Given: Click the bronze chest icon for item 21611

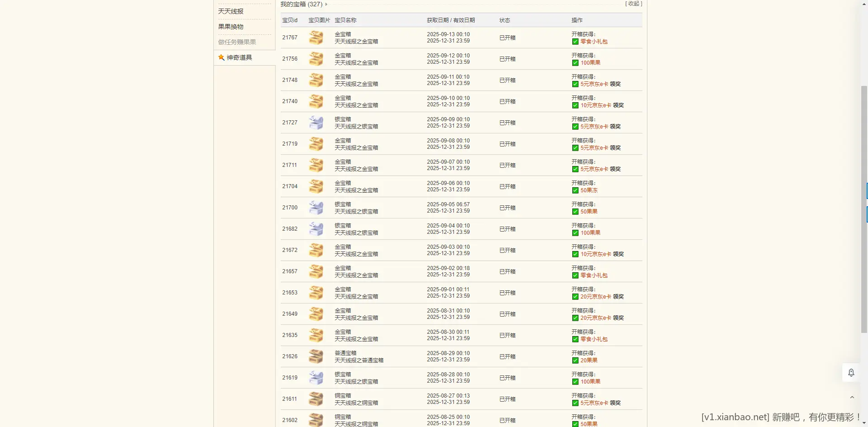Looking at the screenshot, I should (x=316, y=399).
